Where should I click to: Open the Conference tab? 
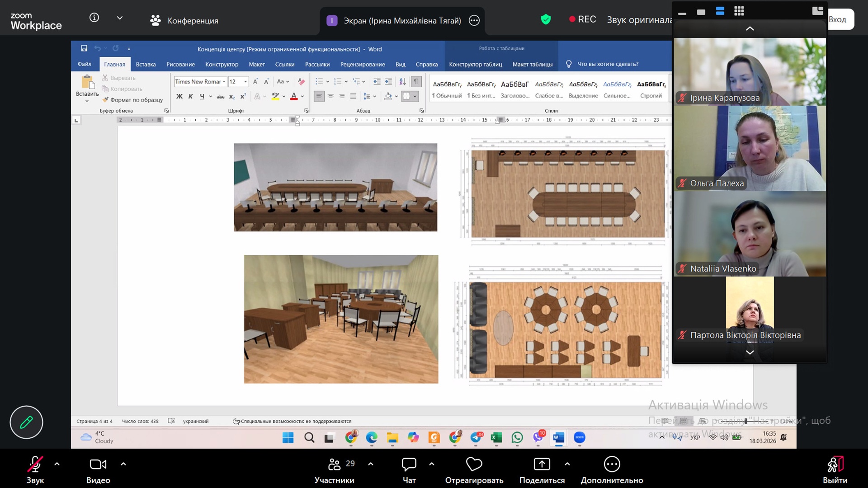click(184, 20)
